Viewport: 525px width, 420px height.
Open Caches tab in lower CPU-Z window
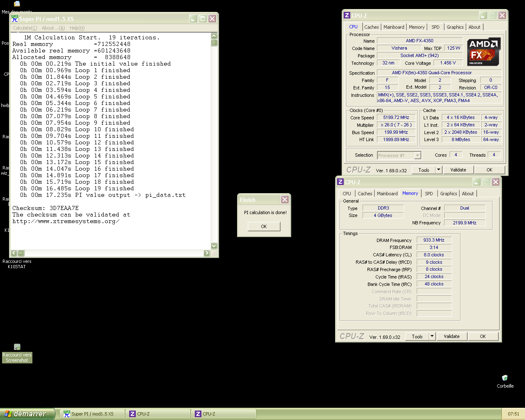click(365, 194)
